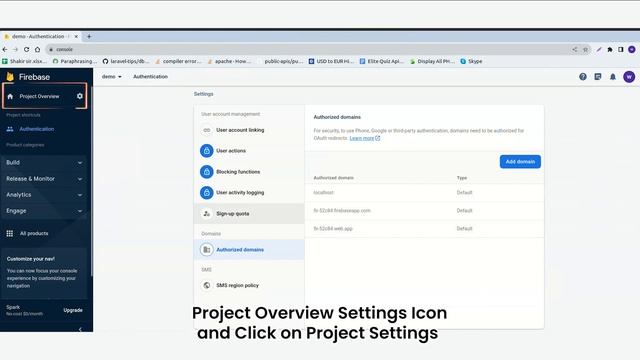Click the Add domain button
This screenshot has height=360, width=640.
(520, 162)
